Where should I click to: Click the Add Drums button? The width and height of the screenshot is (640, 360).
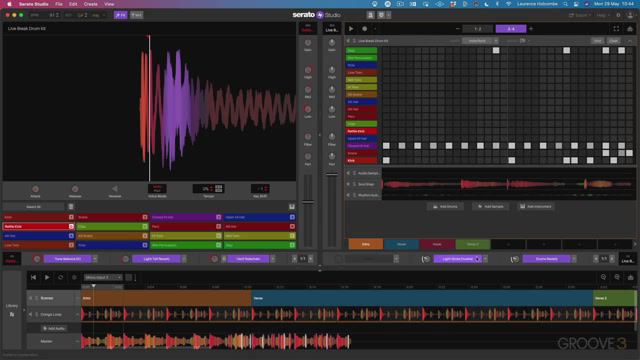click(x=445, y=207)
